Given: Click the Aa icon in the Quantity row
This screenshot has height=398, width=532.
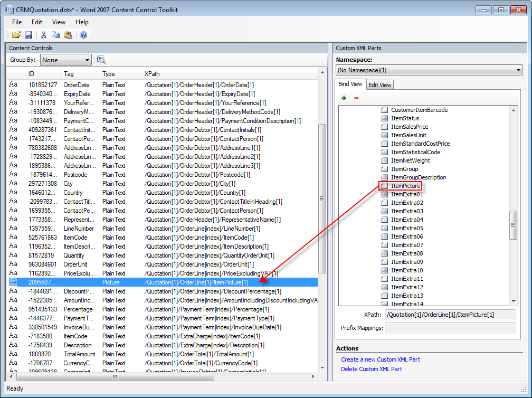Looking at the screenshot, I should [x=13, y=255].
